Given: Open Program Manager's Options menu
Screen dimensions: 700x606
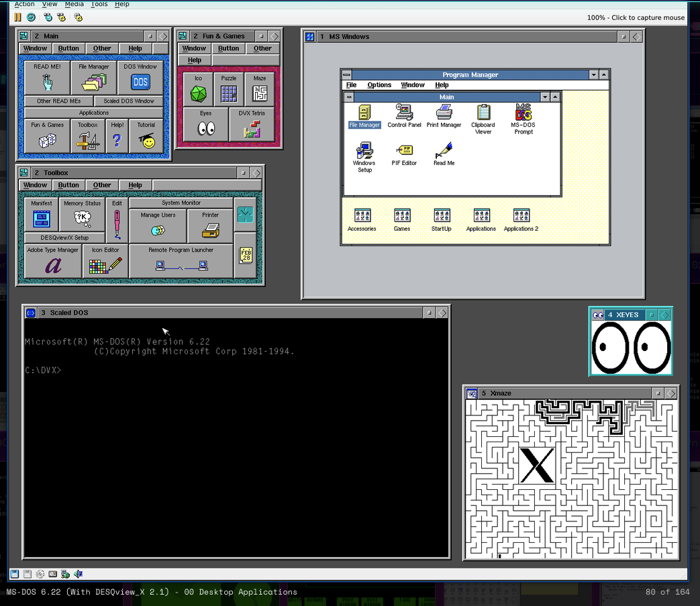Looking at the screenshot, I should point(379,85).
